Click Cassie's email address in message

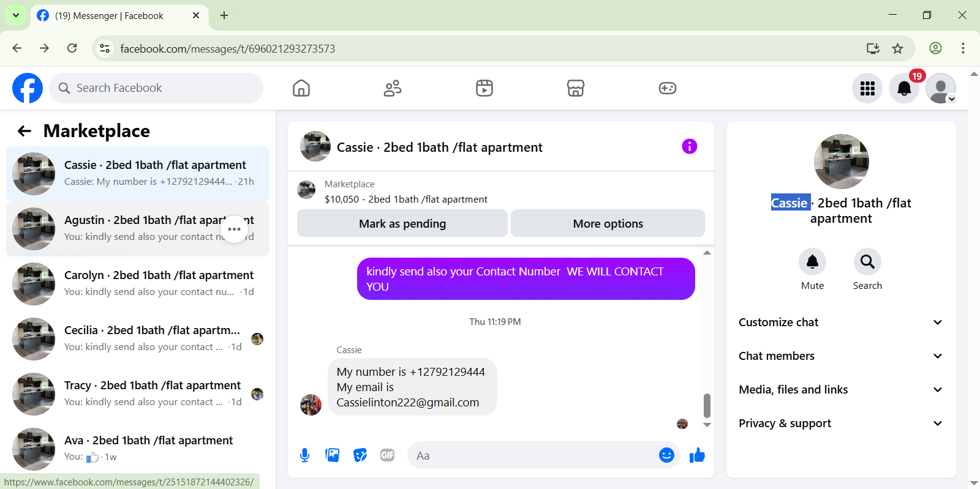[x=408, y=403]
